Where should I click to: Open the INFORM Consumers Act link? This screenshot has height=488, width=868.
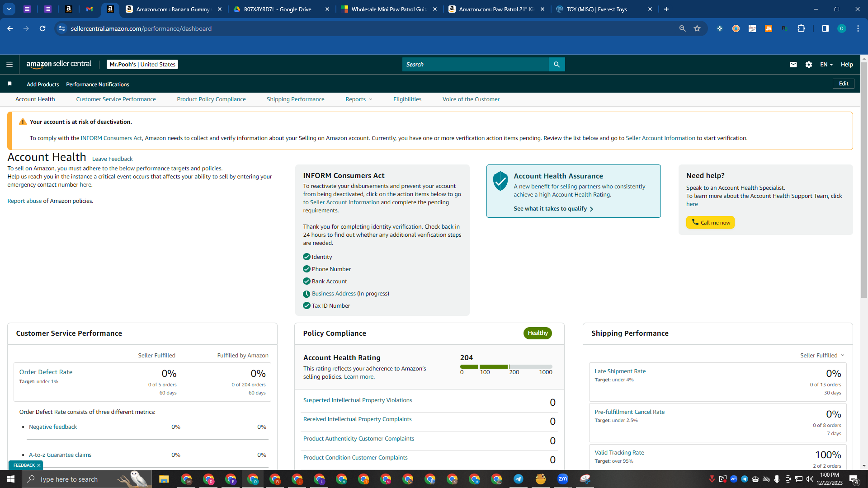(111, 138)
